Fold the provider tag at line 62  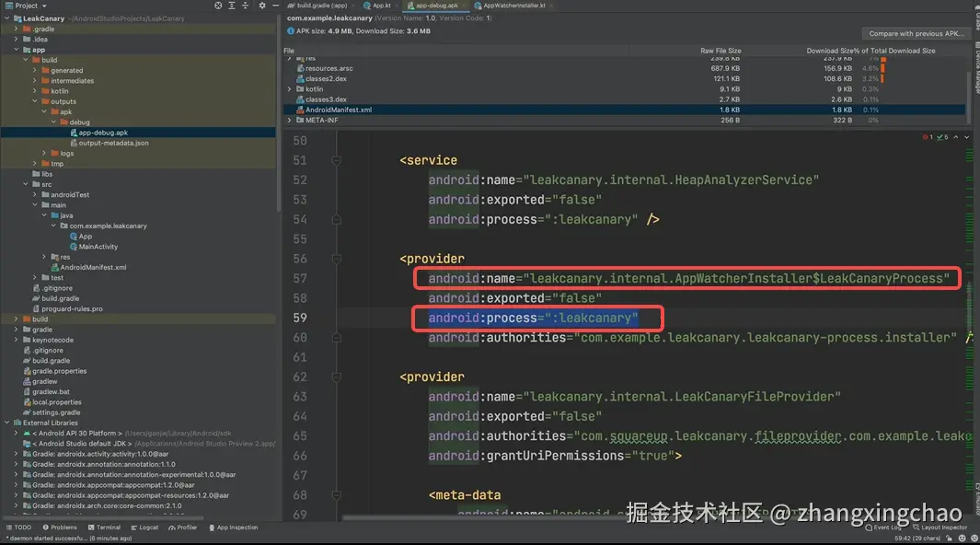pos(336,377)
